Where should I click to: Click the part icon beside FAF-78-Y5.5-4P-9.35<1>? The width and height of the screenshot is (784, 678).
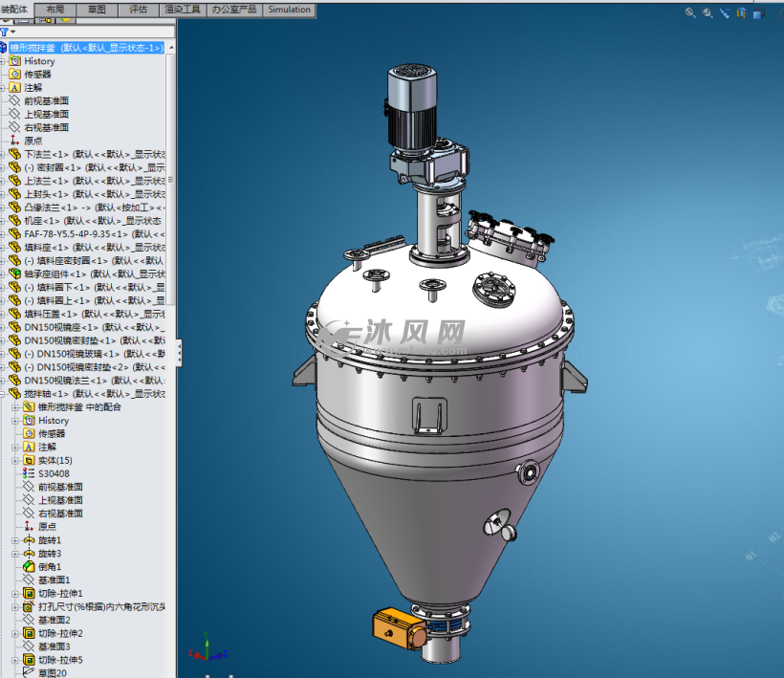click(15, 234)
